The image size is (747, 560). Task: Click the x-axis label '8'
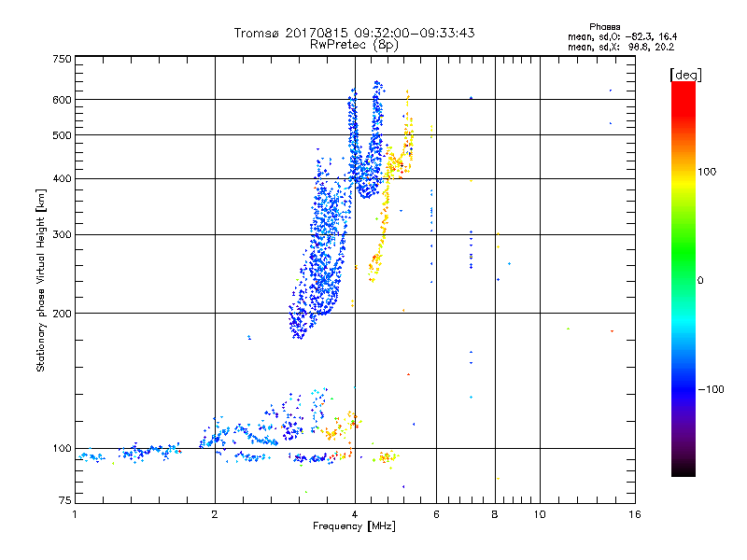coord(495,514)
